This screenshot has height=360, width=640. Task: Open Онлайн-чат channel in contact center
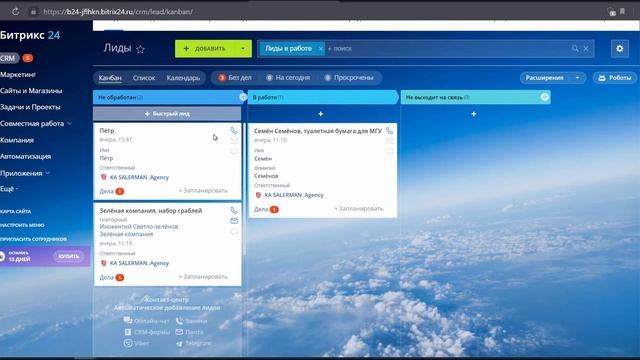[147, 321]
